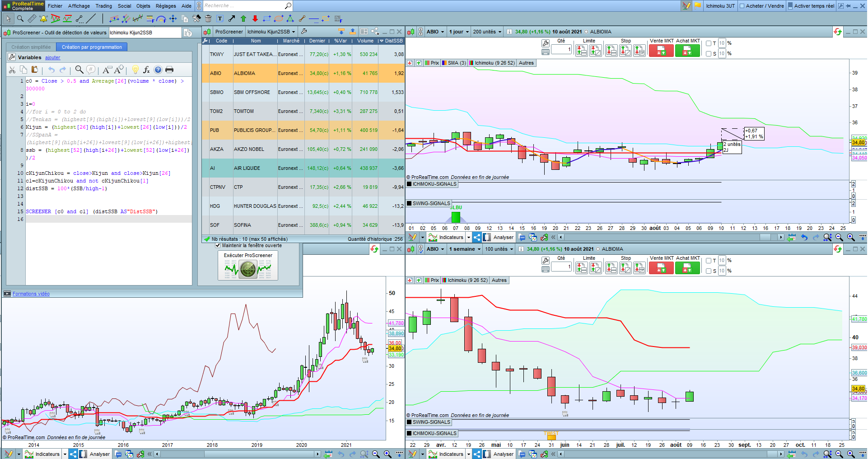
Task: Print the ProScreener code
Action: coord(169,70)
